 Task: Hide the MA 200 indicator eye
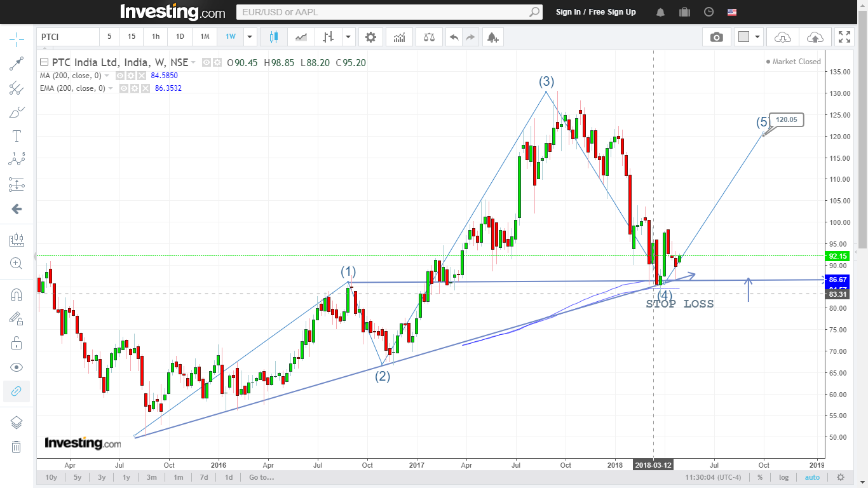119,75
